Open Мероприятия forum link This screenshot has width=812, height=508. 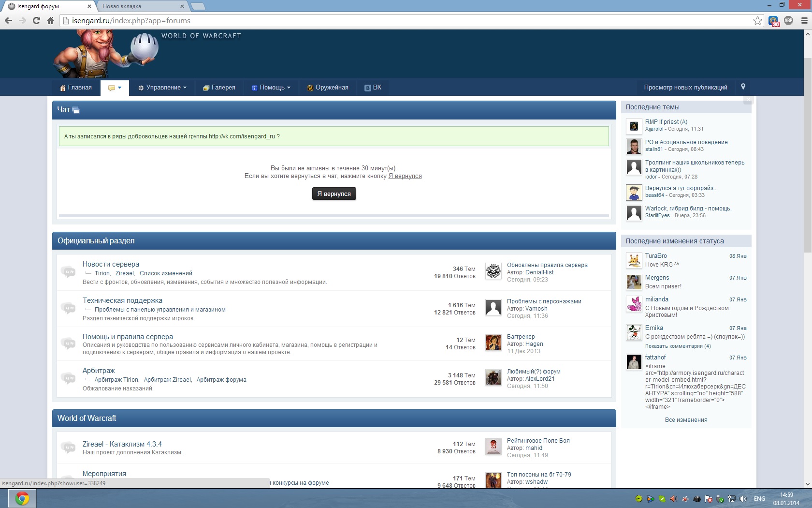coord(104,474)
